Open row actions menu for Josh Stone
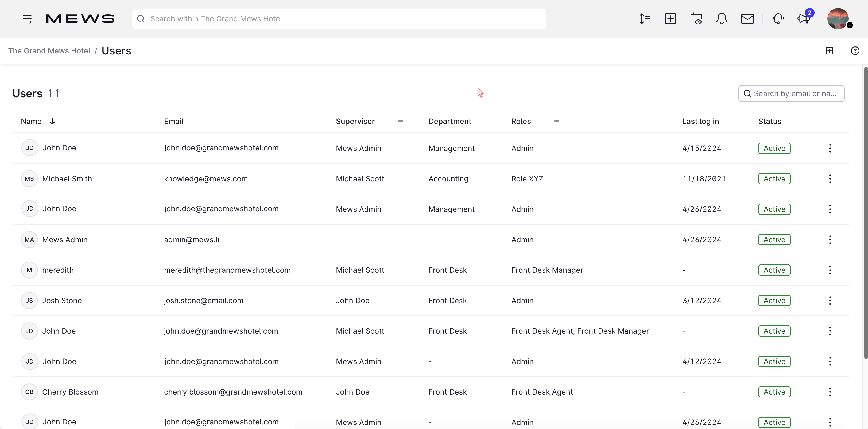This screenshot has width=868, height=429. (x=830, y=300)
